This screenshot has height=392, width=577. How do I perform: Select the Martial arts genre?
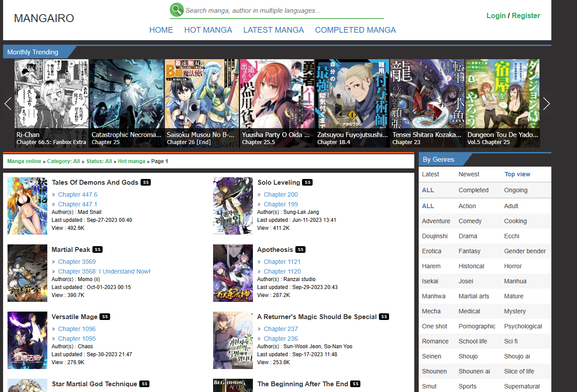click(x=474, y=296)
